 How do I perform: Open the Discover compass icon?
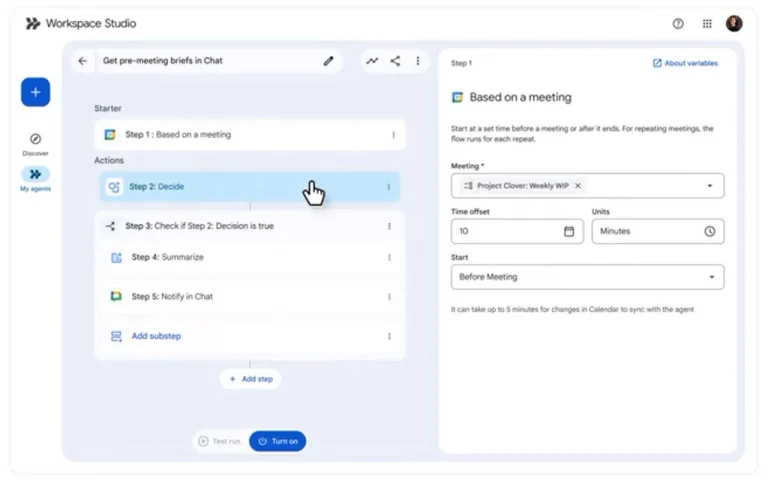35,140
